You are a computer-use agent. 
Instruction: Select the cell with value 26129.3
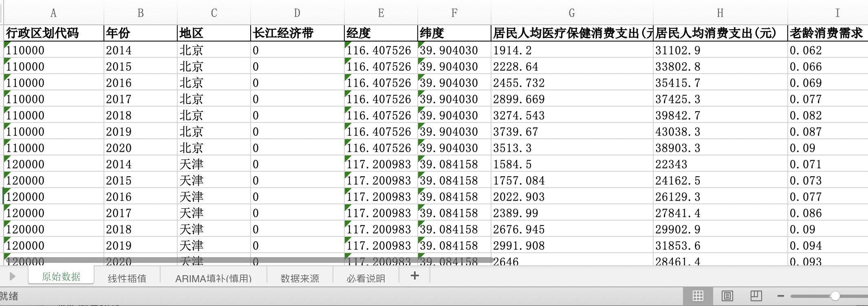point(720,197)
